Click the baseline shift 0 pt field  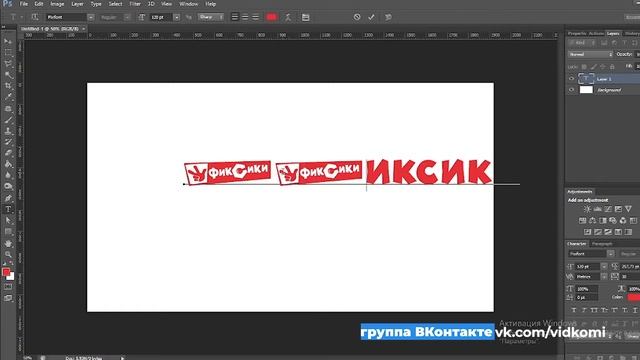[x=587, y=298]
